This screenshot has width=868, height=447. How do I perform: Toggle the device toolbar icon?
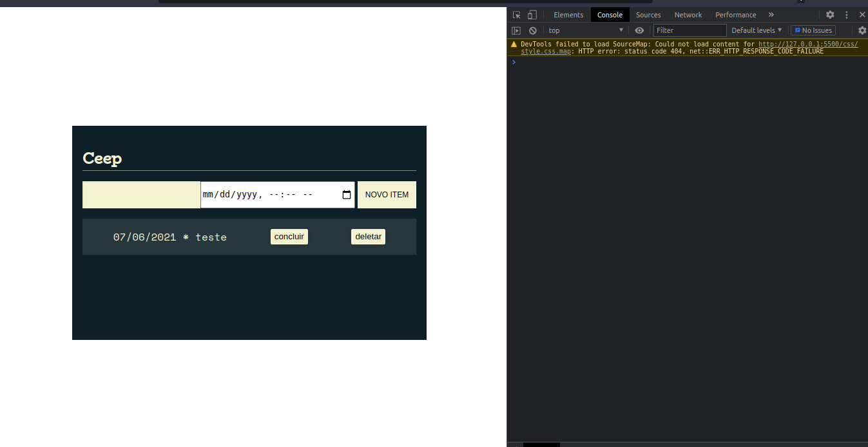pos(532,15)
